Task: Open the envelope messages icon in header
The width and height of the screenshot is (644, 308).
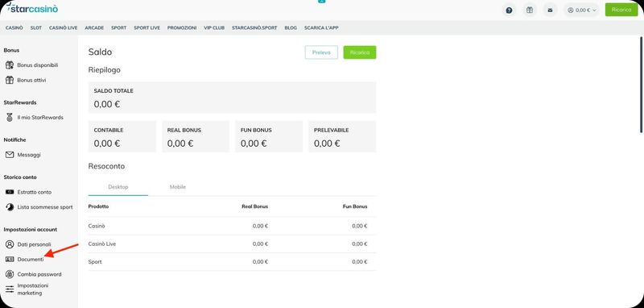Action: 551,10
